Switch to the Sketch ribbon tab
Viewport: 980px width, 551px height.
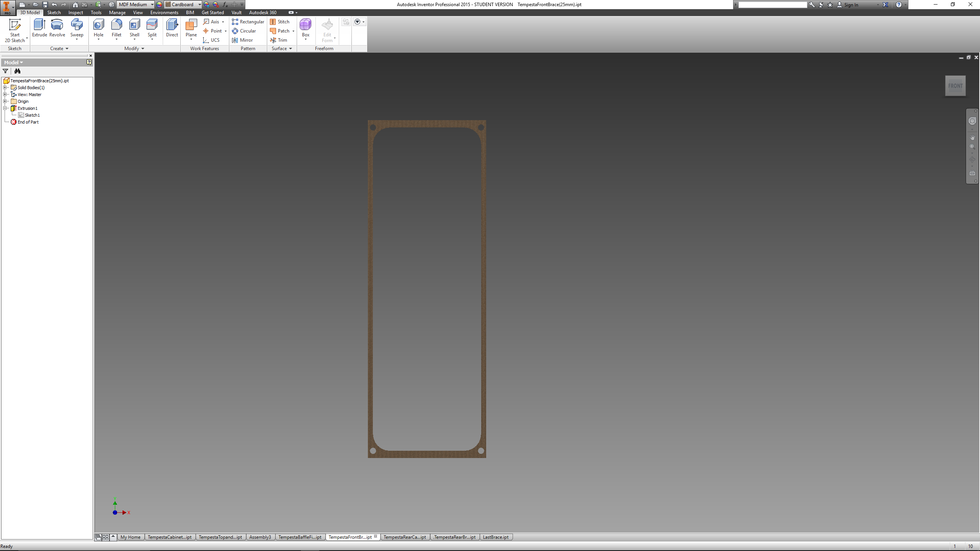pyautogui.click(x=54, y=13)
